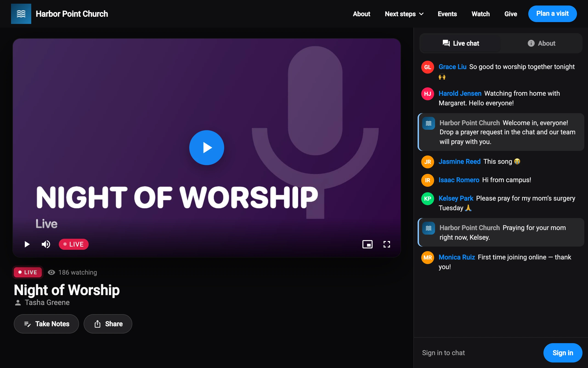The image size is (588, 368).
Task: Select the Tasha Greene speaker name
Action: pyautogui.click(x=47, y=302)
